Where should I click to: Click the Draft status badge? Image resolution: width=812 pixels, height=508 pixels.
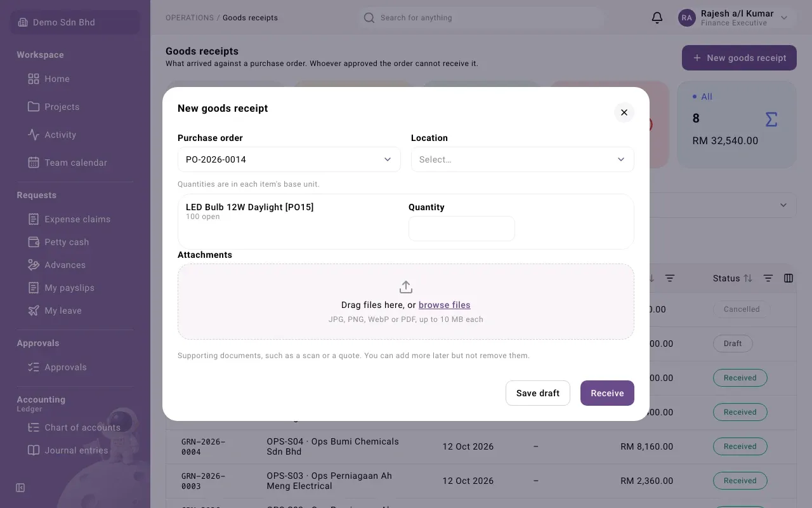(x=733, y=344)
